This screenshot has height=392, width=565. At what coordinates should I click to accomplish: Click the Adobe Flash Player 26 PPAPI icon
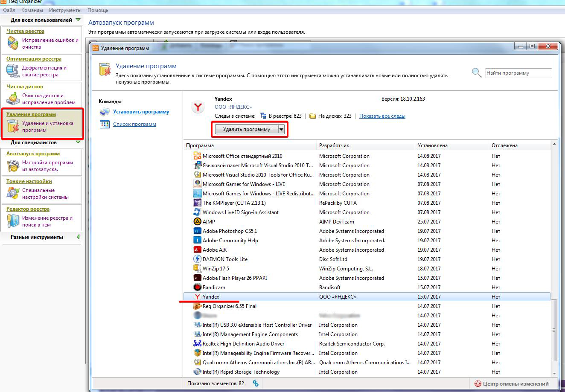point(197,278)
